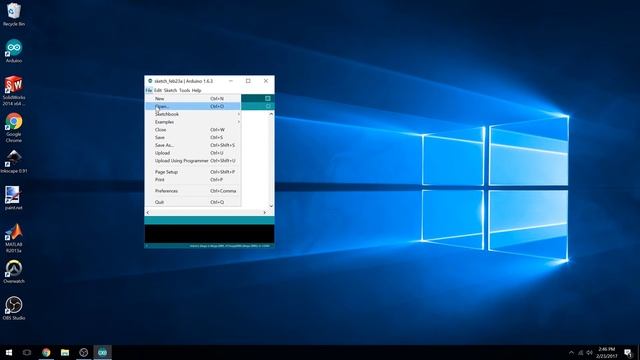
Task: Select Upload Using Programmer
Action: click(x=193, y=160)
